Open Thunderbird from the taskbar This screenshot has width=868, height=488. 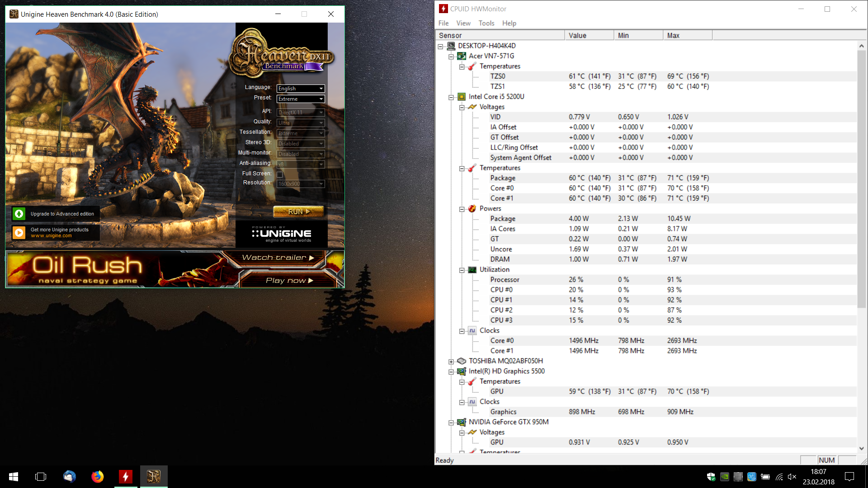[69, 477]
